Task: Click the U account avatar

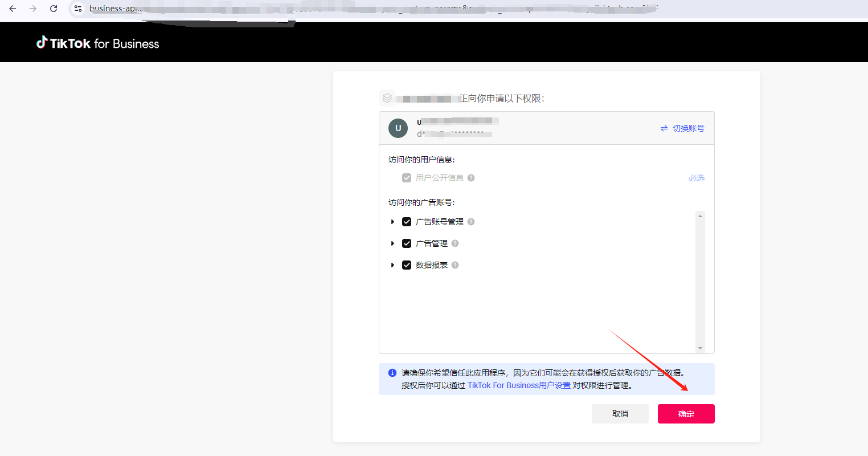Action: 398,128
